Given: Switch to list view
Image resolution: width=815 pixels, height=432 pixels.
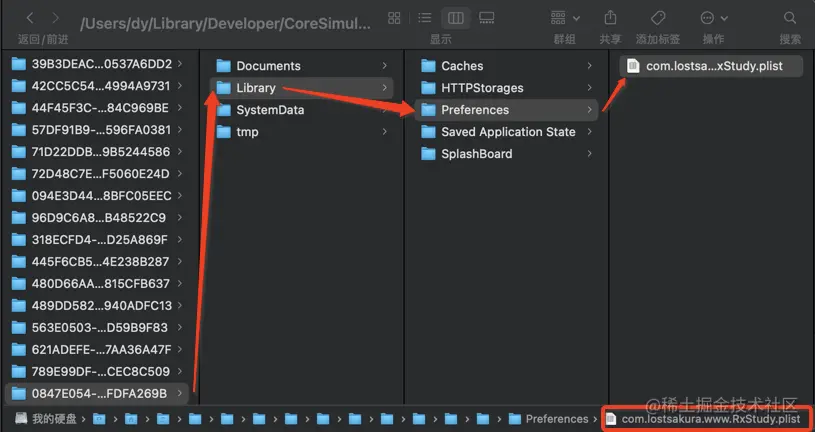Looking at the screenshot, I should pyautogui.click(x=424, y=18).
